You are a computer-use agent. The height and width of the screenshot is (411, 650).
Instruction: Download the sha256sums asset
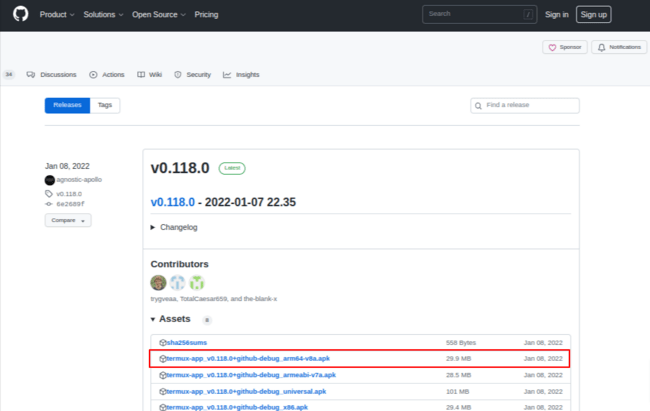tap(187, 343)
